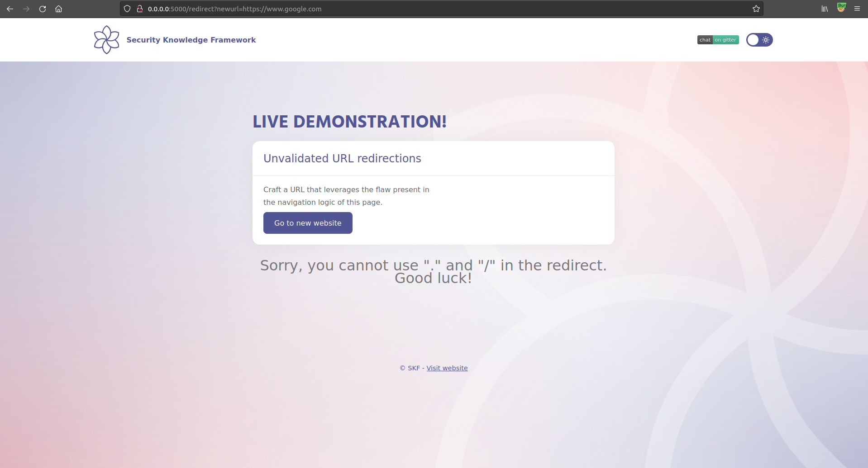Go back with the browser back arrow
The height and width of the screenshot is (468, 868).
[x=10, y=9]
